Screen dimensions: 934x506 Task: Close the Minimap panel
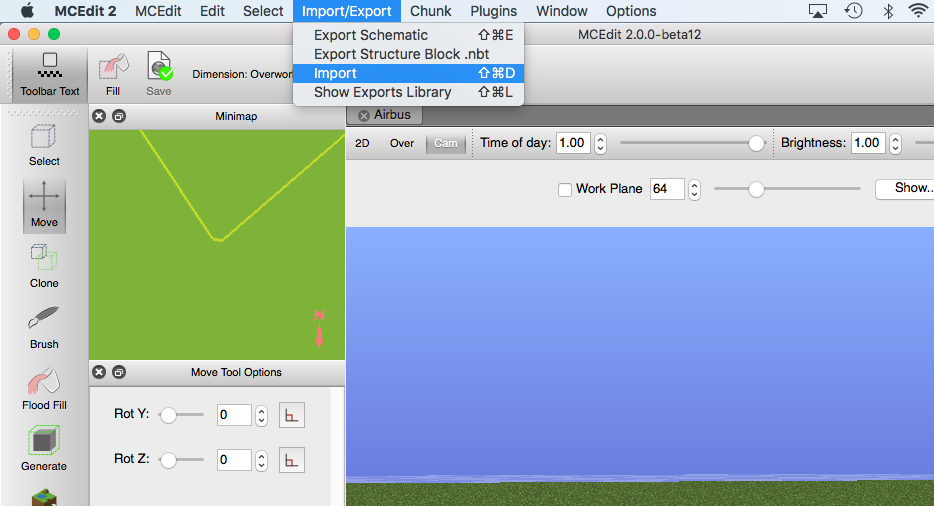[99, 116]
